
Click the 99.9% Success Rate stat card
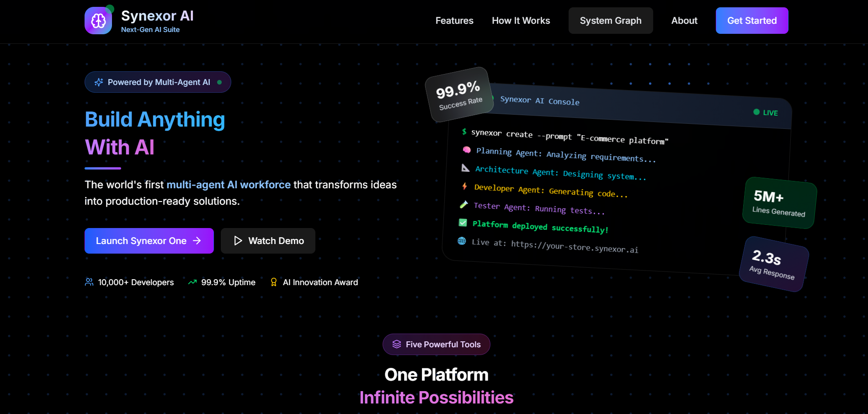458,93
